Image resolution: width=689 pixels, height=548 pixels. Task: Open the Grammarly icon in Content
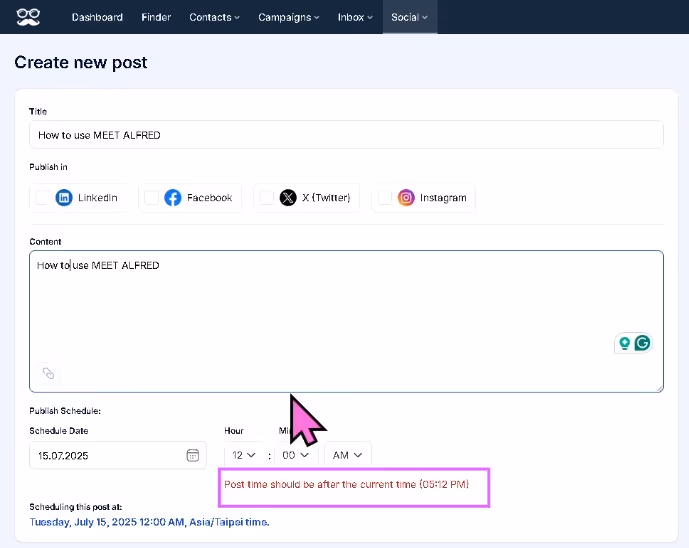click(642, 343)
